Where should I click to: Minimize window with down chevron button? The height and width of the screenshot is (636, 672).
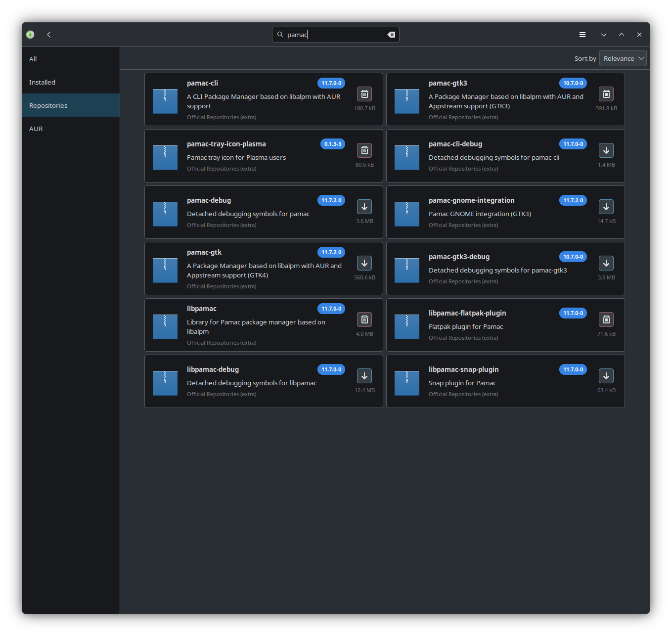coord(604,35)
